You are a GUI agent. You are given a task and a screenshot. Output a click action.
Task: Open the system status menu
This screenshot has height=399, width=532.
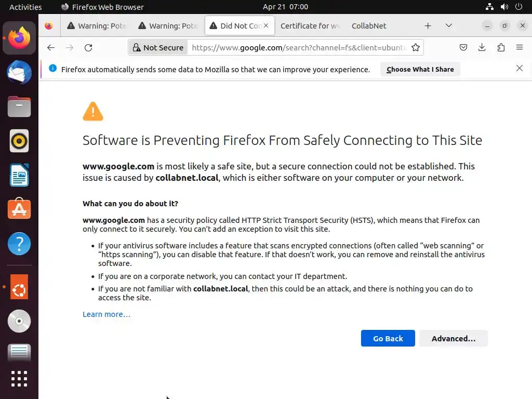pos(503,7)
